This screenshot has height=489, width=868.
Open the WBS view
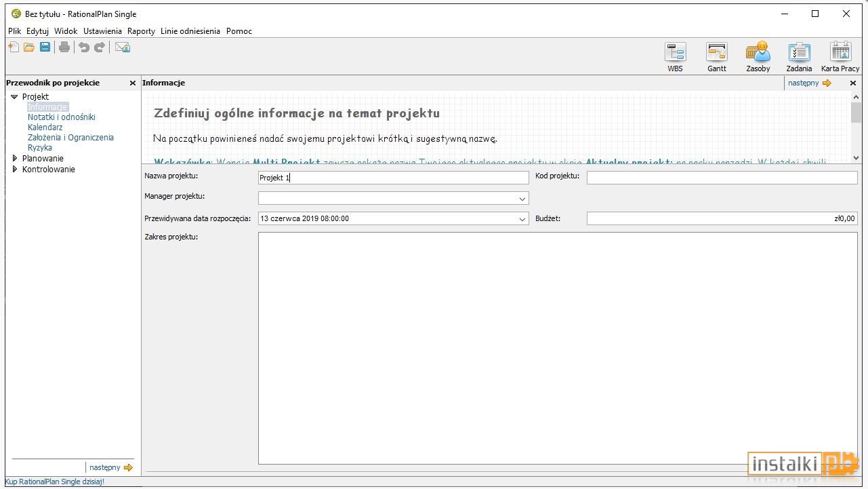coord(675,57)
